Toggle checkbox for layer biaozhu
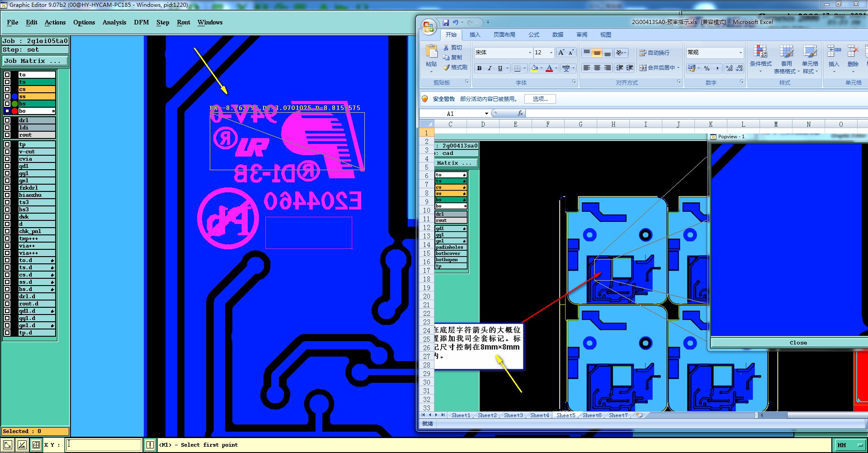The height and width of the screenshot is (453, 868). [x=7, y=195]
